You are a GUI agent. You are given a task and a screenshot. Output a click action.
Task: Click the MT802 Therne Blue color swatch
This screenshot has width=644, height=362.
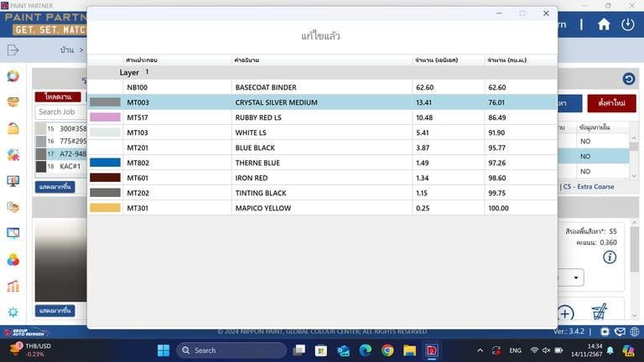105,163
